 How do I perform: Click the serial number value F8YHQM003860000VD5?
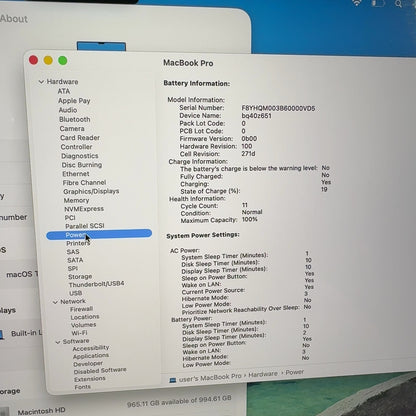pos(278,108)
